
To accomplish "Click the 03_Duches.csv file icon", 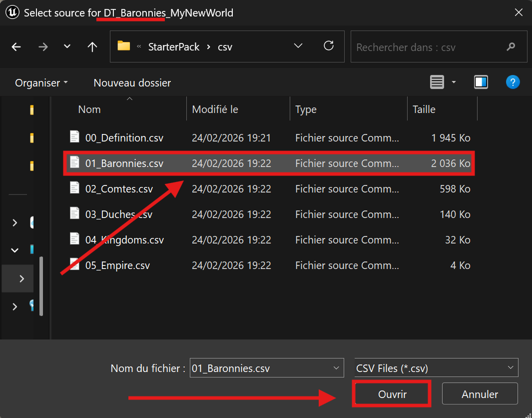I will point(74,213).
